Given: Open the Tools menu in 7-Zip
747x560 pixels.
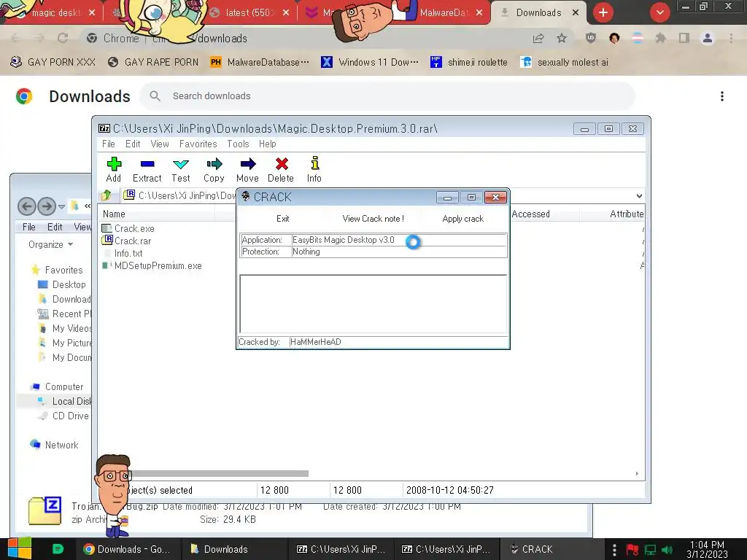Looking at the screenshot, I should pos(239,144).
